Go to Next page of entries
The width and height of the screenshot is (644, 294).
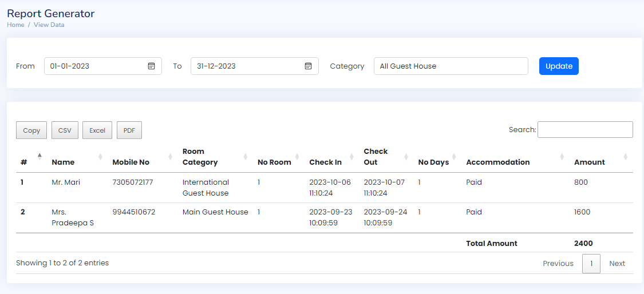point(617,264)
